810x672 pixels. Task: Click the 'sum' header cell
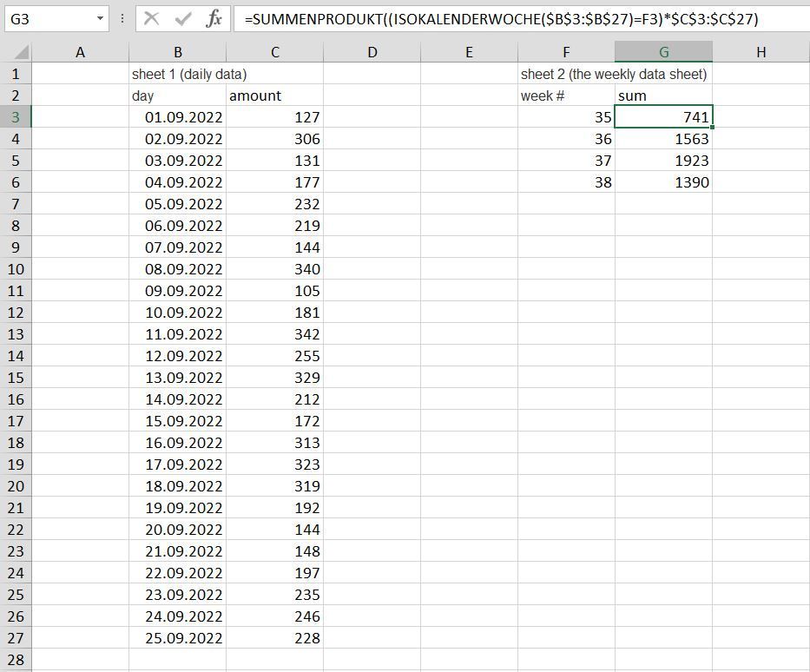tap(664, 96)
